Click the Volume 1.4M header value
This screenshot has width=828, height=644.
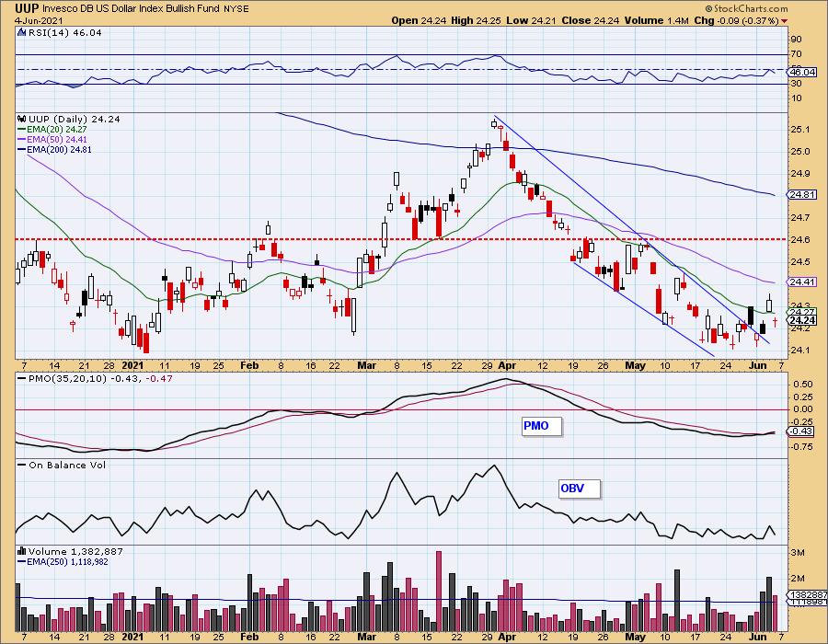[x=657, y=20]
